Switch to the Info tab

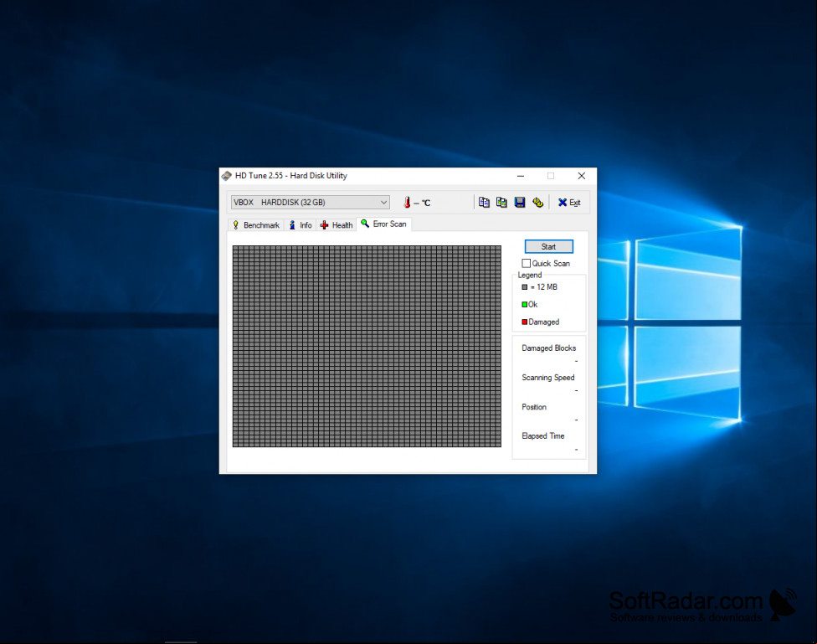tap(301, 225)
